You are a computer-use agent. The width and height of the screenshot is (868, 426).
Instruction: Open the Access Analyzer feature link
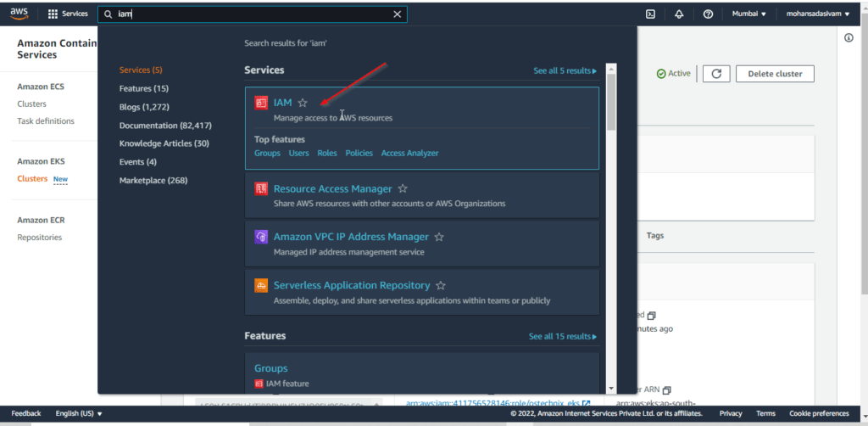(409, 153)
